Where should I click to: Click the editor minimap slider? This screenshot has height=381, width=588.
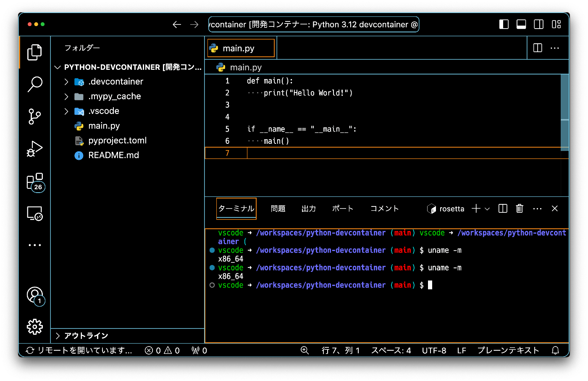pos(565,112)
